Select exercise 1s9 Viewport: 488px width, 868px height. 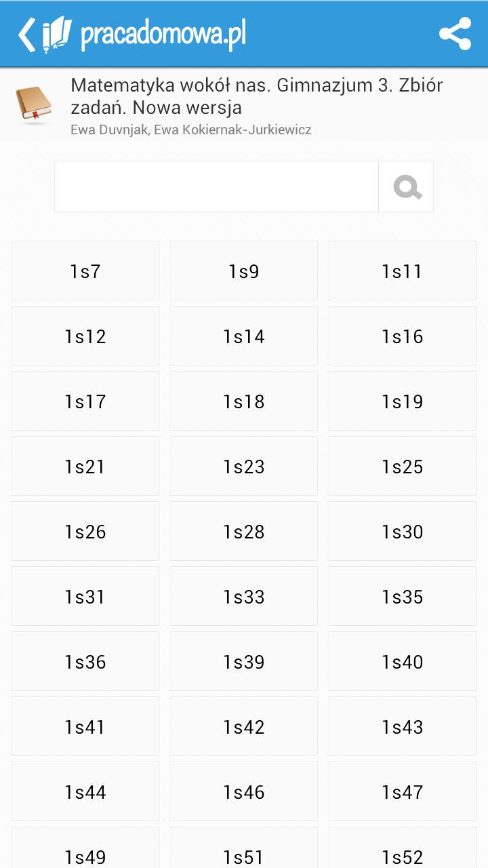click(x=243, y=271)
